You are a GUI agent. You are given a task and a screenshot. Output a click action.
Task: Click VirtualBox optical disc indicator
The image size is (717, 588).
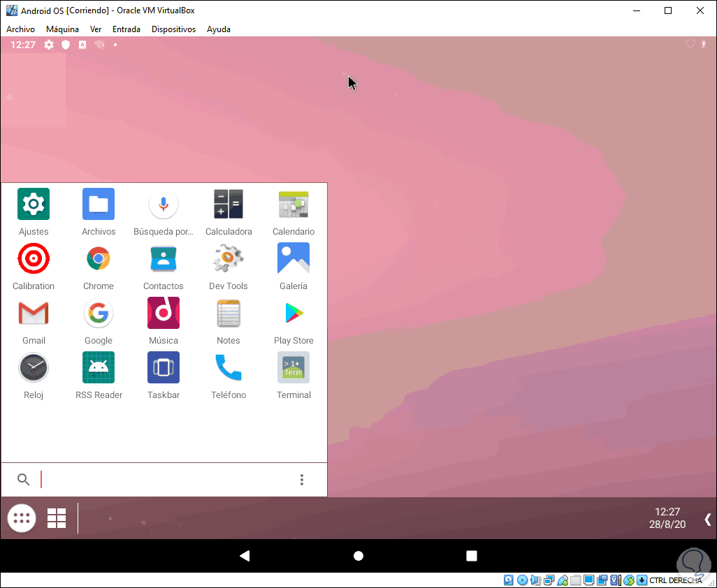click(x=522, y=580)
